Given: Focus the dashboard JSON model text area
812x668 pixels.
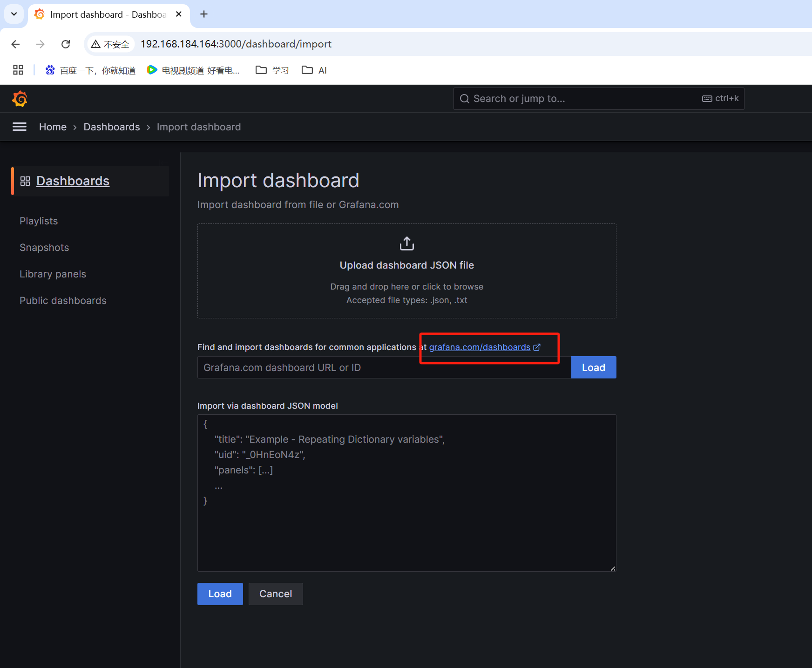Looking at the screenshot, I should (407, 493).
